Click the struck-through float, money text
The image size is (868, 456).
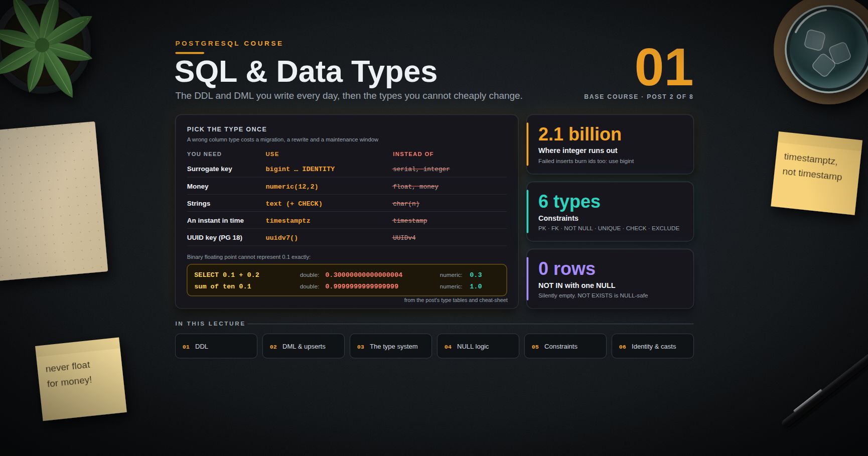[x=415, y=187]
